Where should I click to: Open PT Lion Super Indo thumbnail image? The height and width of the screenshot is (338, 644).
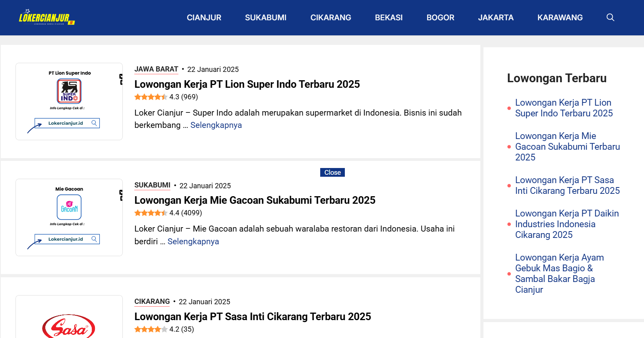pos(69,101)
